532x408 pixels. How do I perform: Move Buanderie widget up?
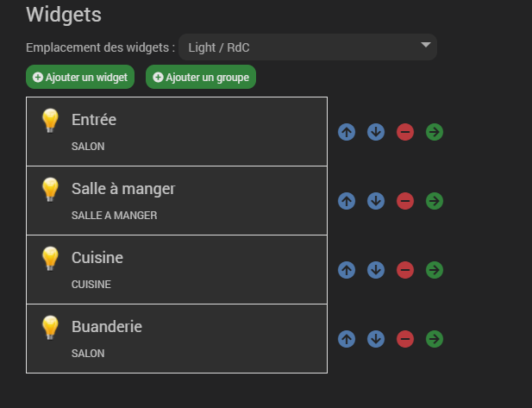[347, 339]
